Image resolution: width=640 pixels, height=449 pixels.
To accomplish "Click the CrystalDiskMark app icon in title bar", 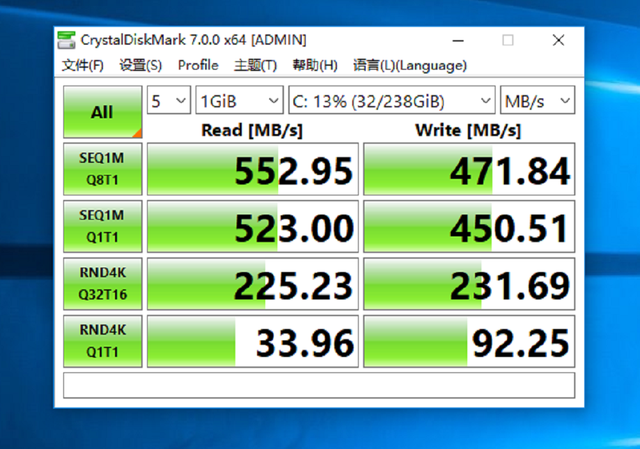I will 67,40.
